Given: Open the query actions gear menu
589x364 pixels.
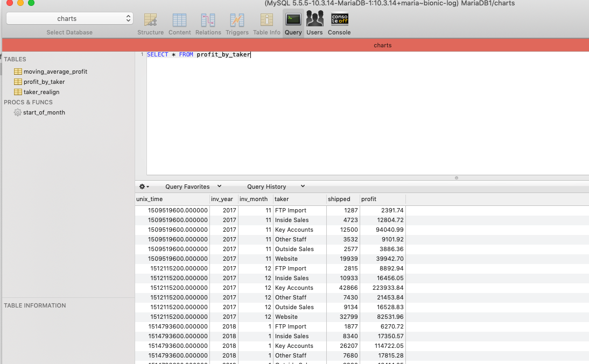Looking at the screenshot, I should [142, 186].
